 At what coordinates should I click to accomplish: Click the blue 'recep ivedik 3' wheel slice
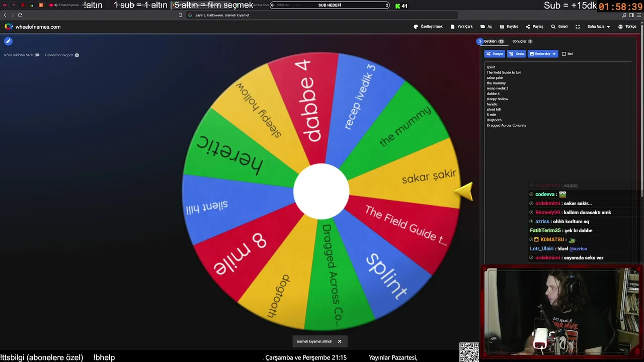click(x=360, y=103)
